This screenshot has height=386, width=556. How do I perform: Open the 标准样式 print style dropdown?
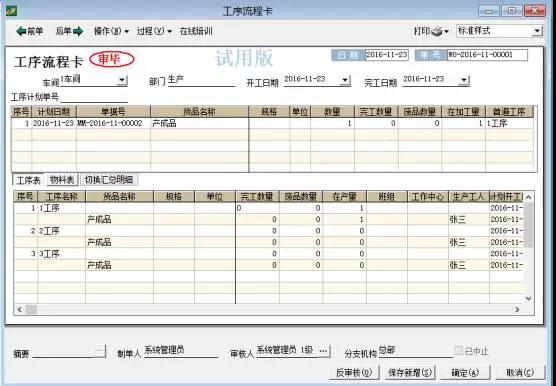coord(537,31)
